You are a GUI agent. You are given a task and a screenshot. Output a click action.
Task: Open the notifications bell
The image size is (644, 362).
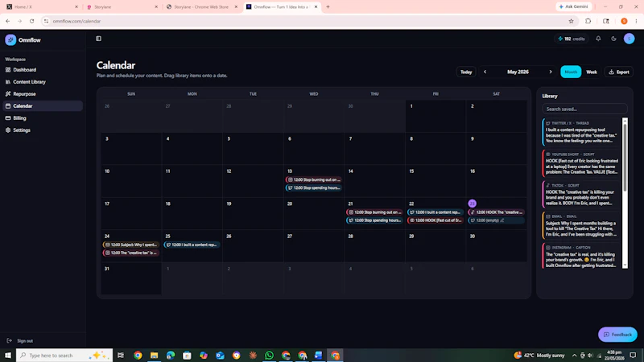[x=598, y=39]
